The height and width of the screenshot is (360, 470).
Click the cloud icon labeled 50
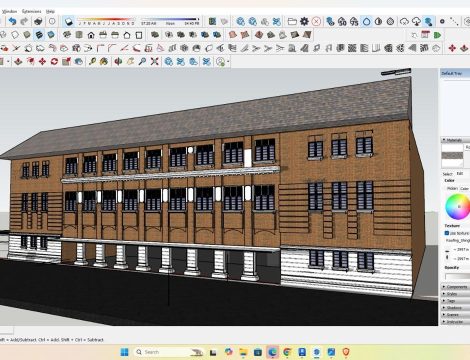pyautogui.click(x=342, y=22)
